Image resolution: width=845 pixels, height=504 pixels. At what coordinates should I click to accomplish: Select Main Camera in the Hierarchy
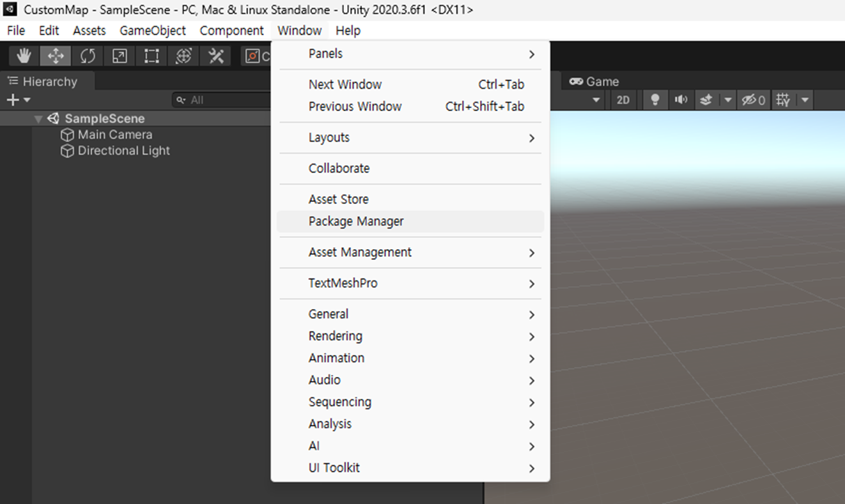(x=114, y=135)
